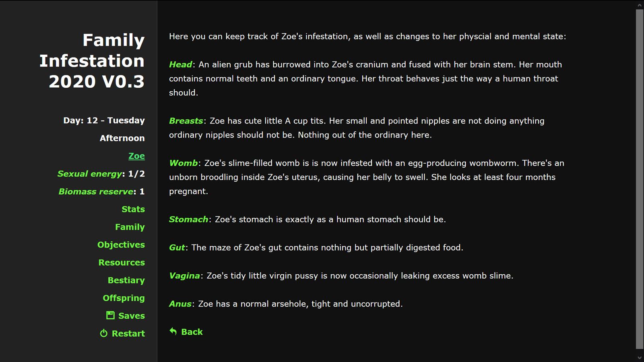Return using the Back link
The width and height of the screenshot is (644, 362).
[x=192, y=332]
